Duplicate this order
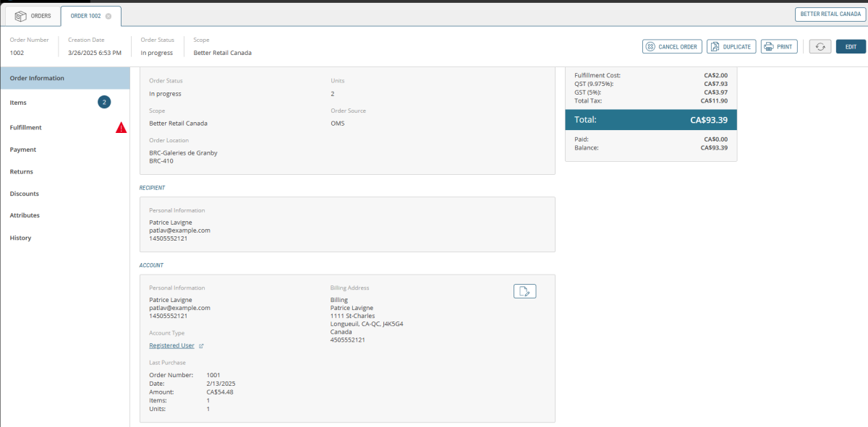The image size is (868, 427). click(731, 46)
